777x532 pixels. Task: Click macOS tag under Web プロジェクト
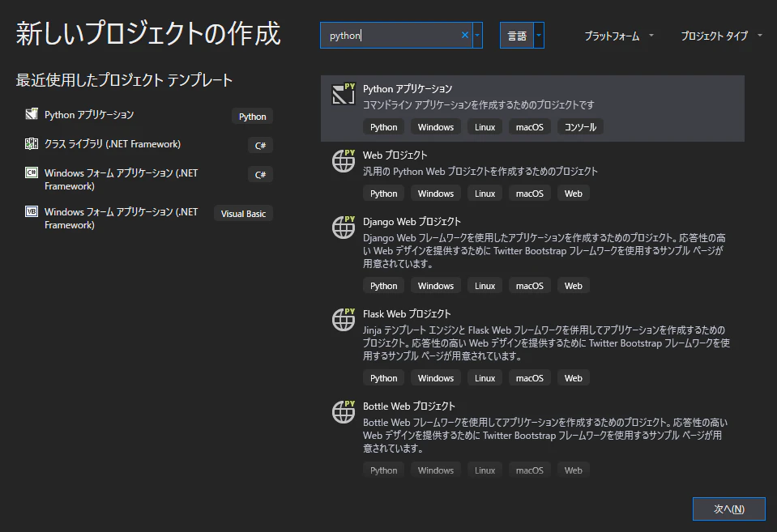click(x=529, y=194)
